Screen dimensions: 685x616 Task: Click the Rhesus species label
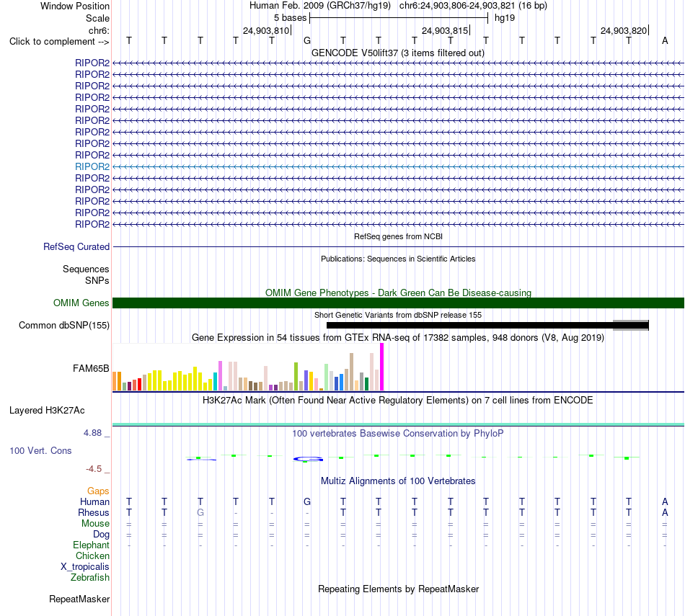point(94,512)
